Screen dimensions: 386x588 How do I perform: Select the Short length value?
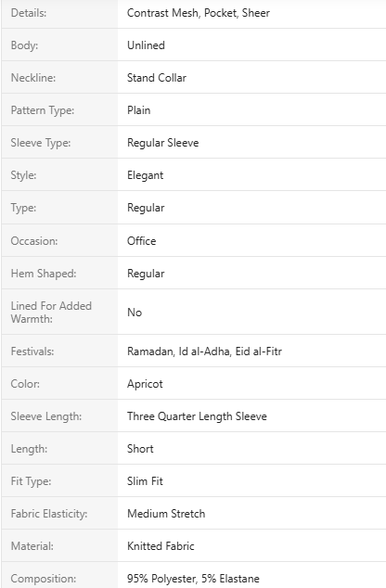[x=140, y=449]
